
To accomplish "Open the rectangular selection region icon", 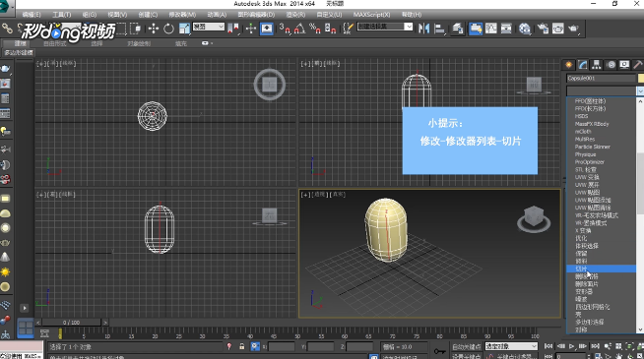I will point(121,29).
